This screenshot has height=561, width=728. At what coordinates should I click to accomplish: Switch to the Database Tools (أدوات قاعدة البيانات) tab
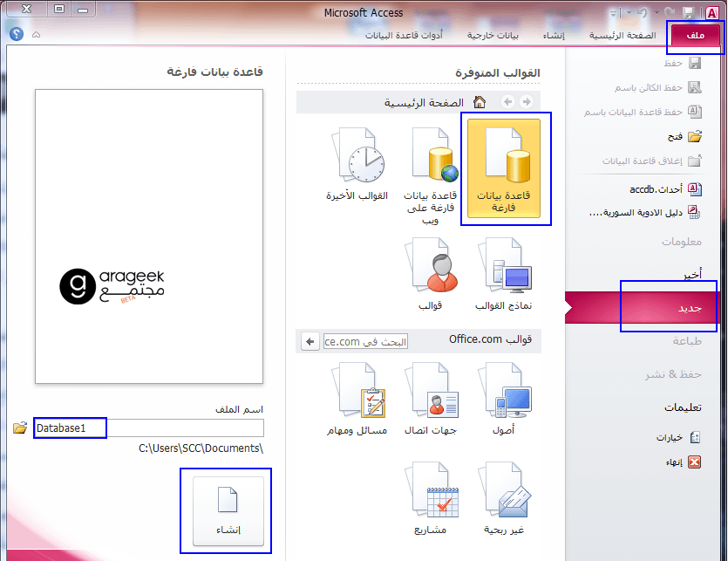coord(404,35)
